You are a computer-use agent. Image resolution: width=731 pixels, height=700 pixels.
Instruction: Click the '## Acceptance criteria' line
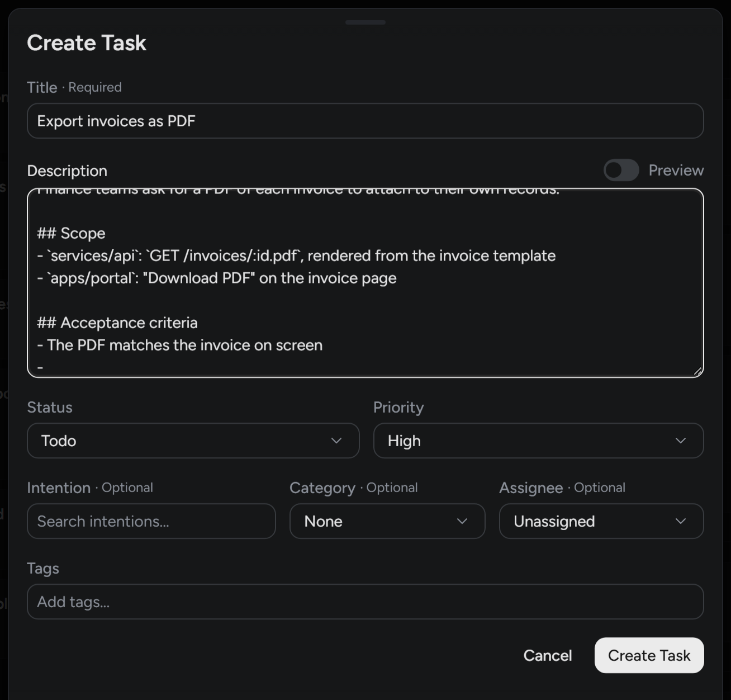[x=117, y=323]
